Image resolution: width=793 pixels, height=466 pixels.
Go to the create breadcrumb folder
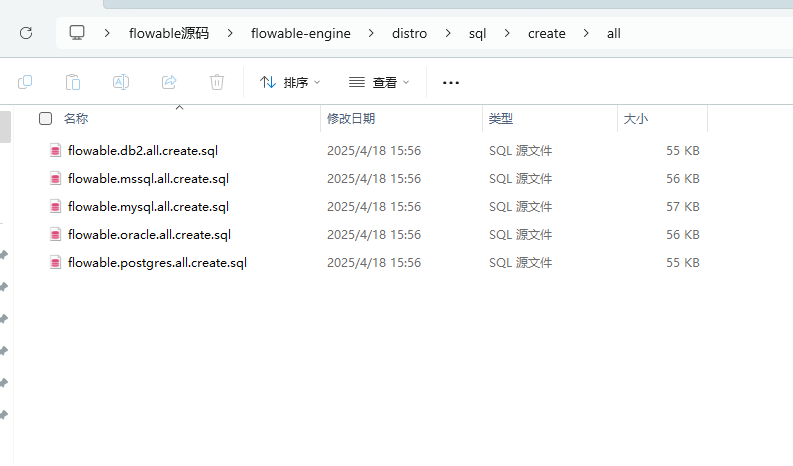546,33
